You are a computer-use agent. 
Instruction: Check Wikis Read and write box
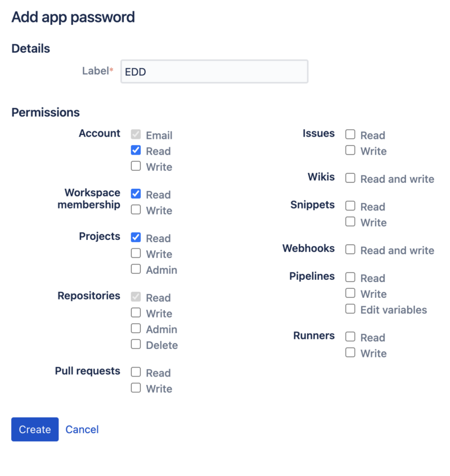350,178
